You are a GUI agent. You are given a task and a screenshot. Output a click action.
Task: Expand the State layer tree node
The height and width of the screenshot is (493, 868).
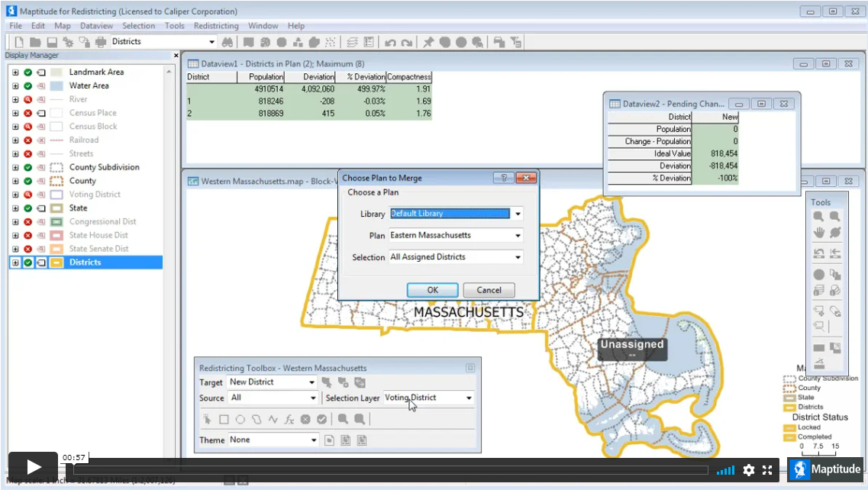[15, 208]
